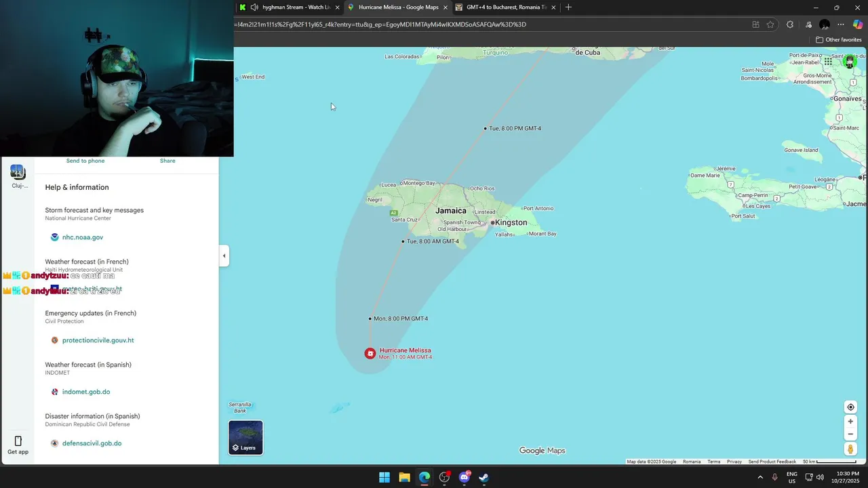Click Show Your Location button

click(x=850, y=407)
